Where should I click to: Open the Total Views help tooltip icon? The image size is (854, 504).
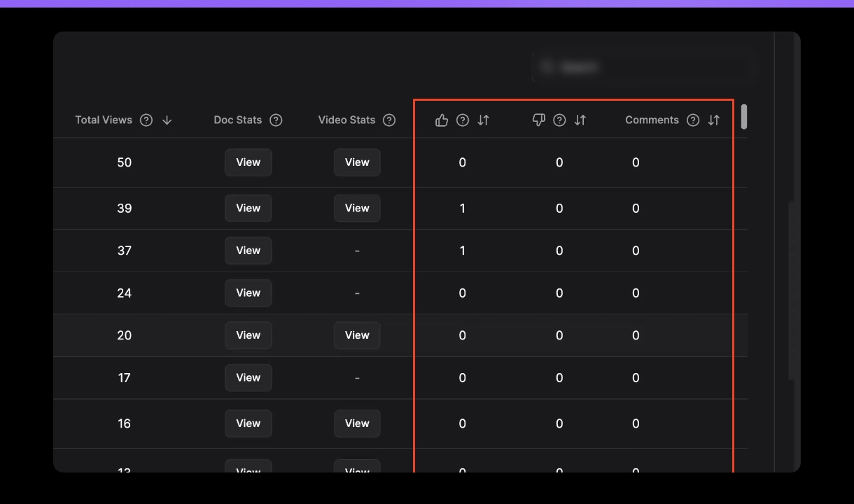[146, 120]
